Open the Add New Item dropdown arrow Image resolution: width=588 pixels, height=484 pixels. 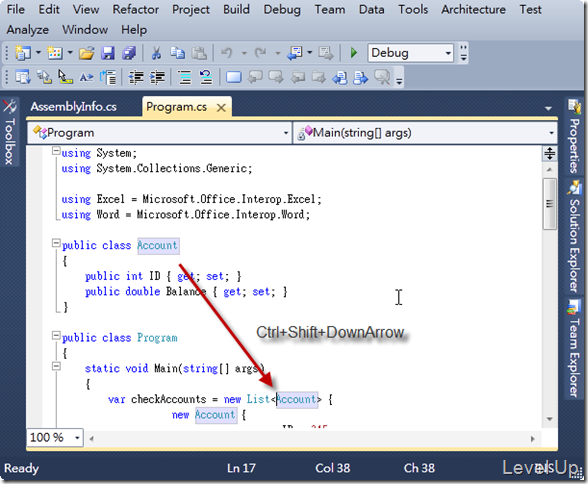click(70, 53)
